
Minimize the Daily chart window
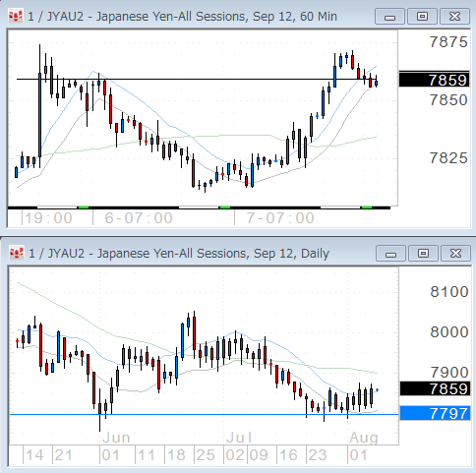390,254
